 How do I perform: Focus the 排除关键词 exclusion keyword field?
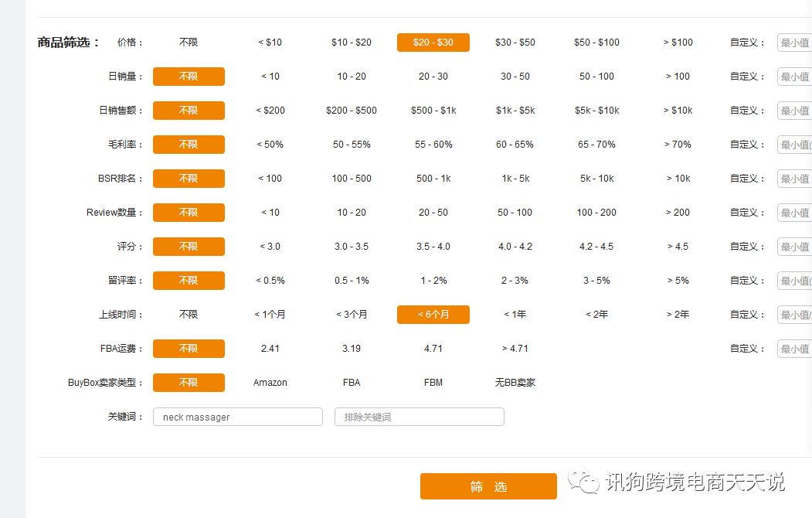click(x=420, y=417)
